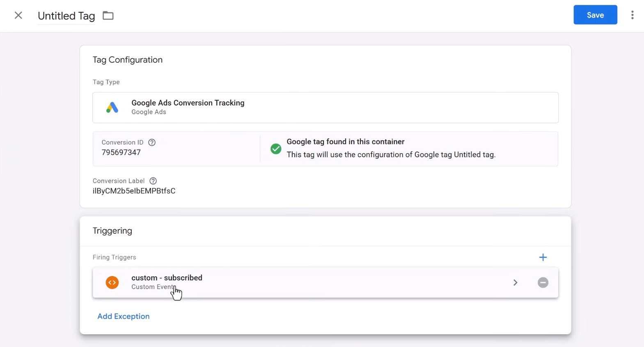Click Add Exception link
Image resolution: width=644 pixels, height=347 pixels.
click(x=123, y=316)
